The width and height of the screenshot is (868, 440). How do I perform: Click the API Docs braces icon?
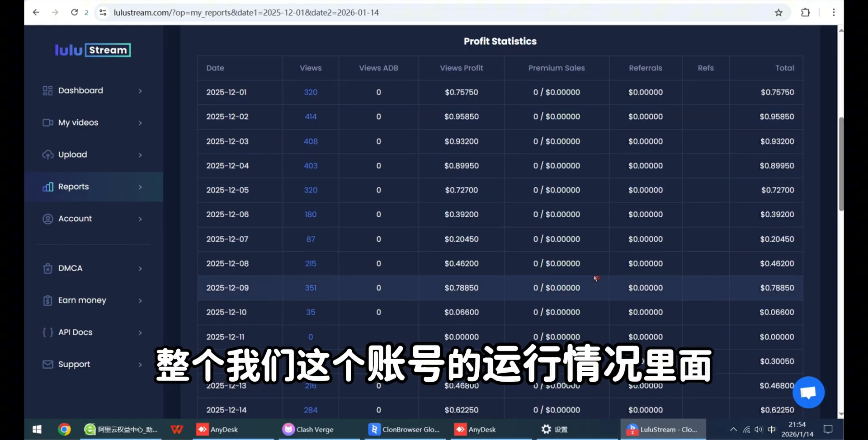(x=47, y=332)
